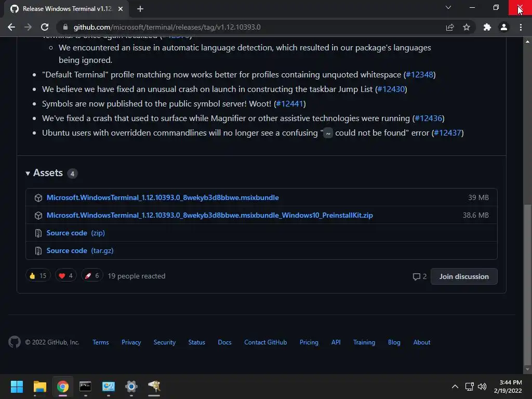
Task: Open footer Terms link
Action: [x=101, y=342]
